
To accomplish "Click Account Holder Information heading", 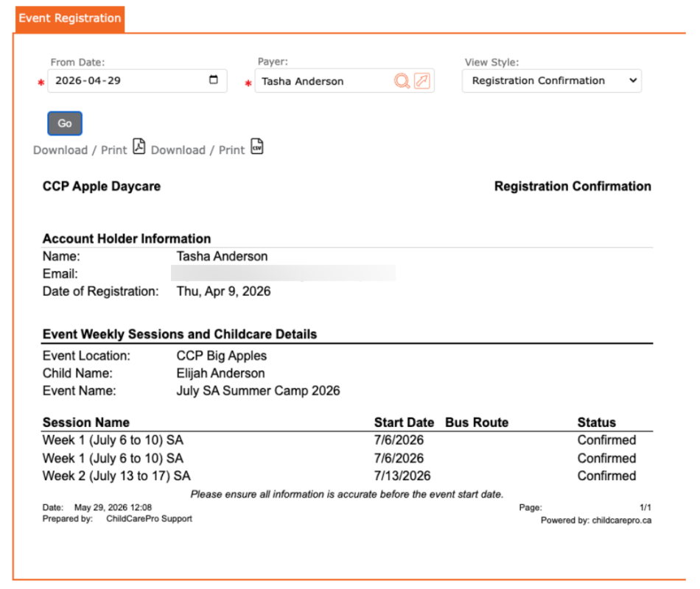I will coord(127,239).
